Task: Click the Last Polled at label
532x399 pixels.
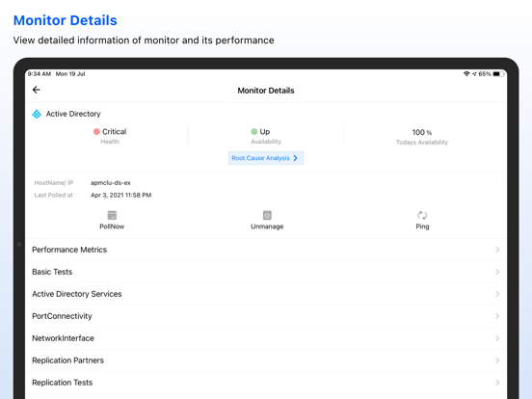Action: pyautogui.click(x=54, y=195)
